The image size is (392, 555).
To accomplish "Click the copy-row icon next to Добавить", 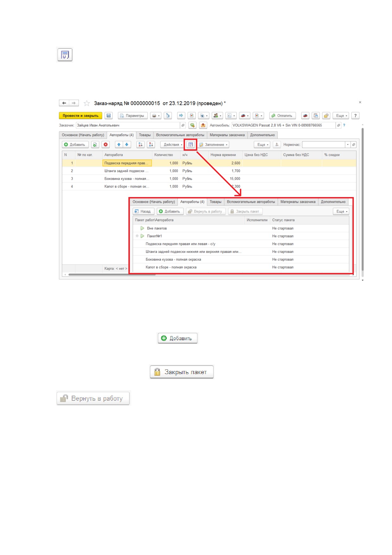I will pyautogui.click(x=95, y=145).
